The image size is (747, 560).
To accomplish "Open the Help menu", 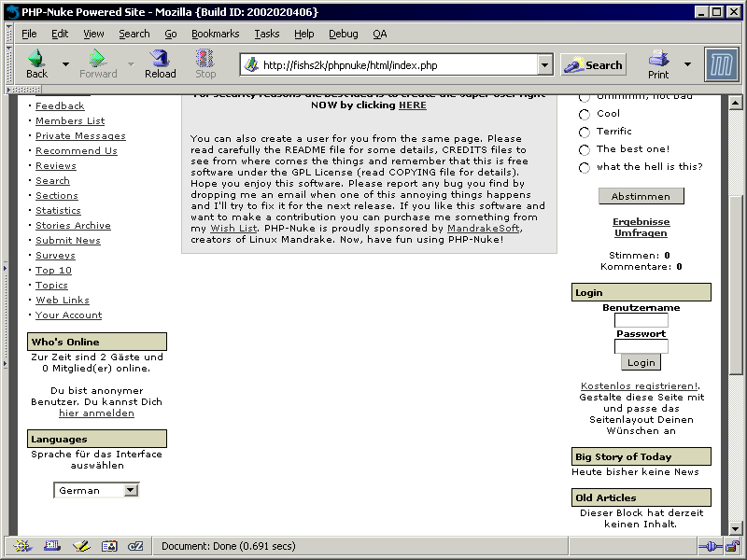I will click(x=304, y=34).
